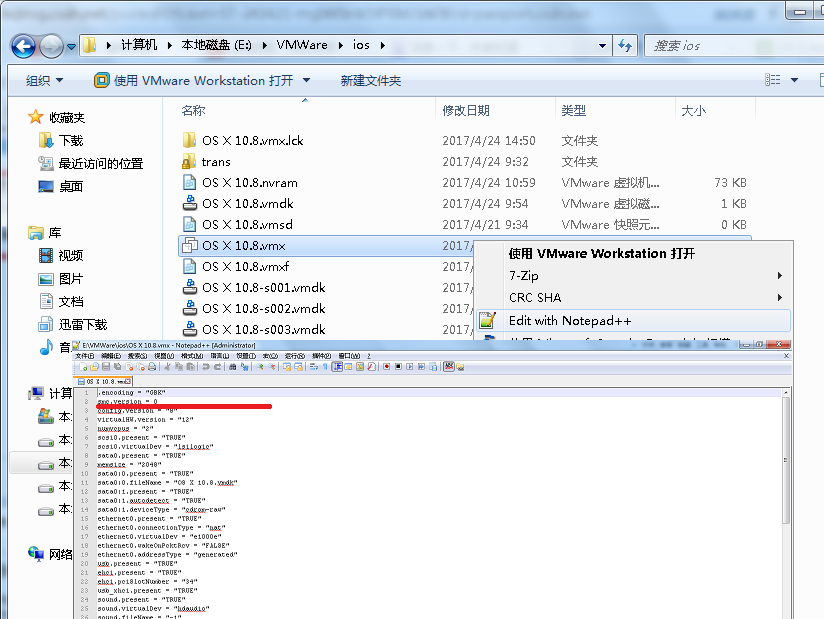Expand the breadcrumb arrow after VMWare
The height and width of the screenshot is (619, 824).
pos(341,45)
